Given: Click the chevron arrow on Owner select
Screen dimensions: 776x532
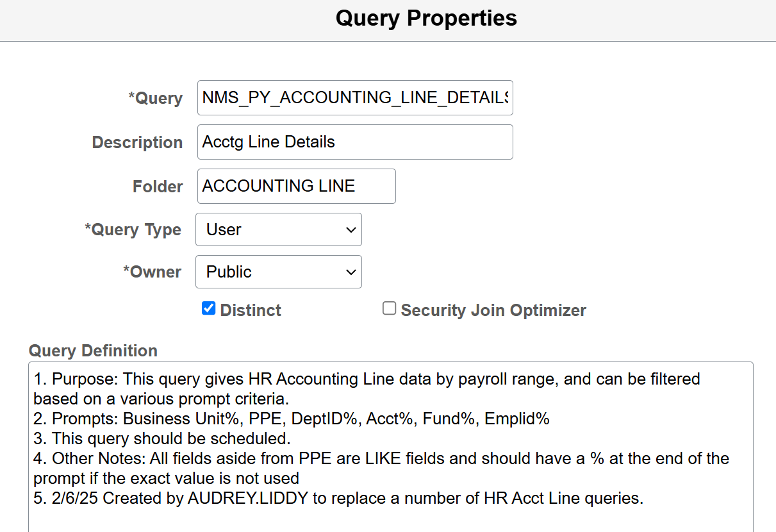Looking at the screenshot, I should pyautogui.click(x=351, y=272).
